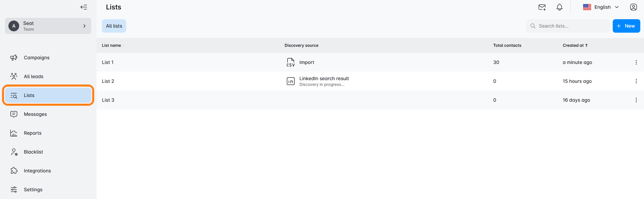Collapse the sidebar with arrow icon
The image size is (644, 199).
click(84, 7)
